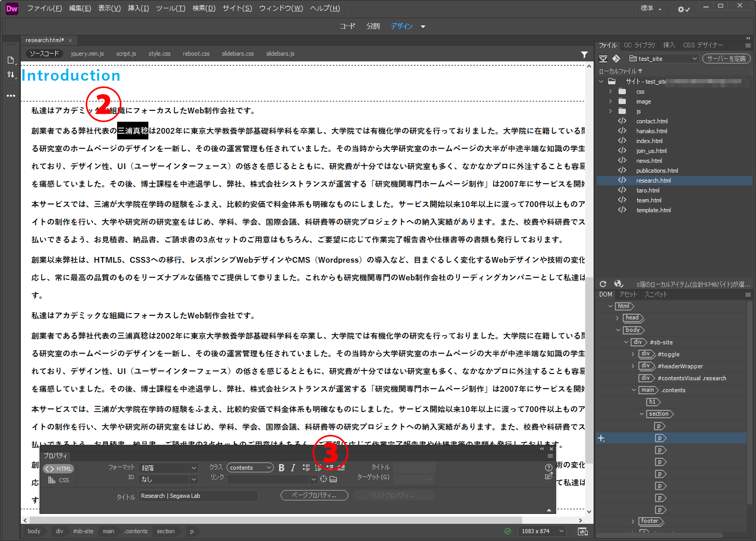
Task: Click the green check no-errors status icon
Action: coord(508,531)
